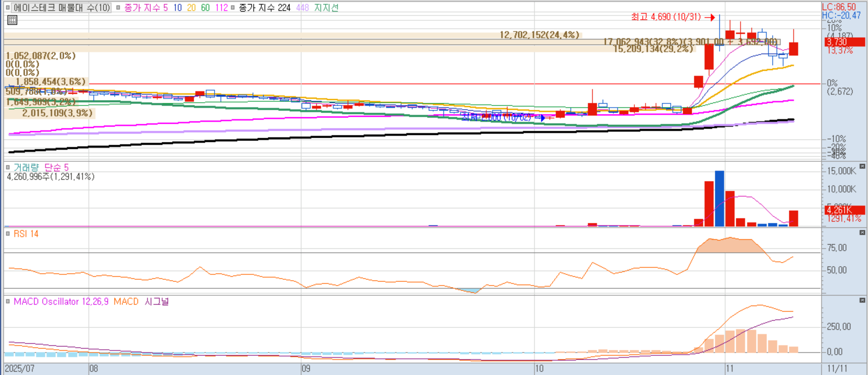Click the 2025/07 date axis label
This screenshot has width=868, height=375.
tap(20, 369)
